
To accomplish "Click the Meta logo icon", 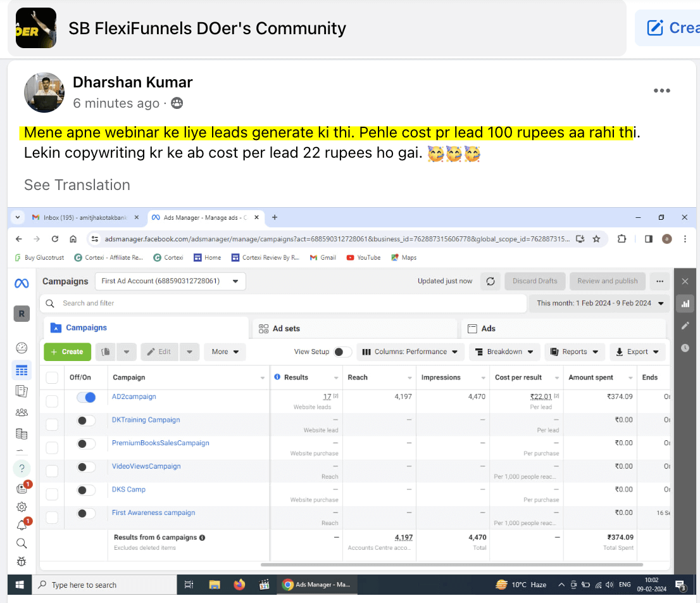I will click(22, 284).
